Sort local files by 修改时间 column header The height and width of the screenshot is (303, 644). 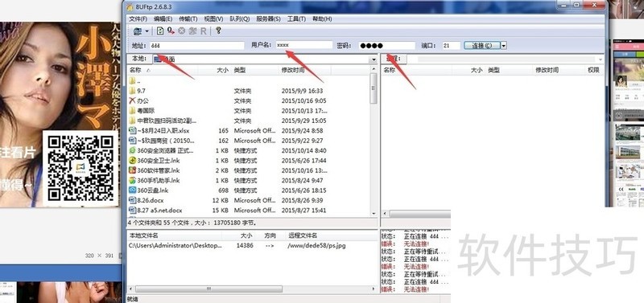pyautogui.click(x=305, y=70)
